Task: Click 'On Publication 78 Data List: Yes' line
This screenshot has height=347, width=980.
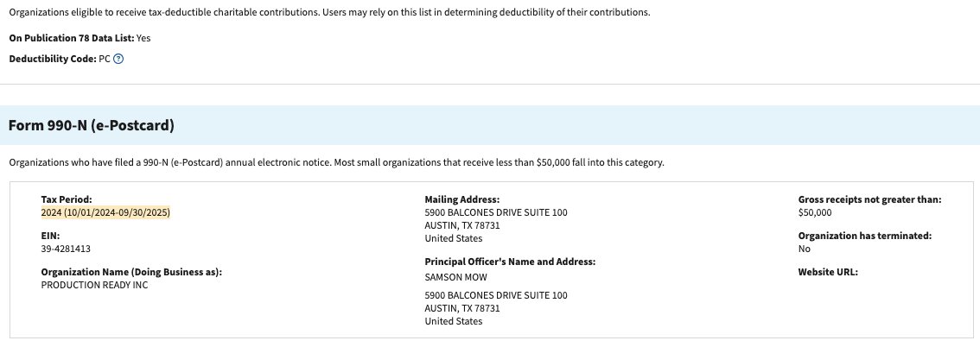Action: point(80,38)
